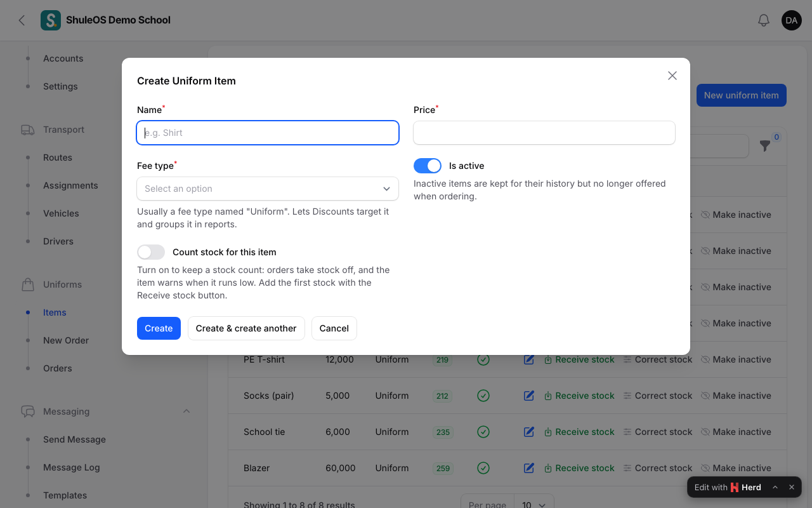Go to New Order in sidebar

coord(66,340)
